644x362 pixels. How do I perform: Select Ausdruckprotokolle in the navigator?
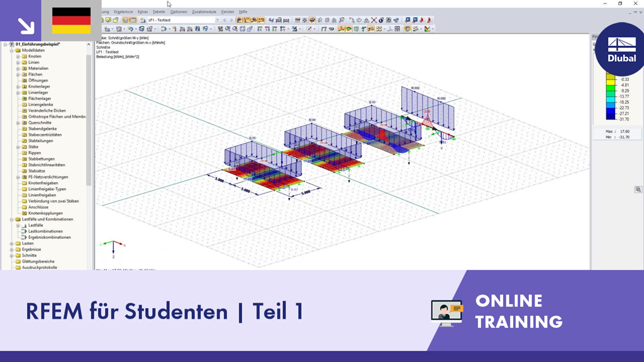point(40,268)
